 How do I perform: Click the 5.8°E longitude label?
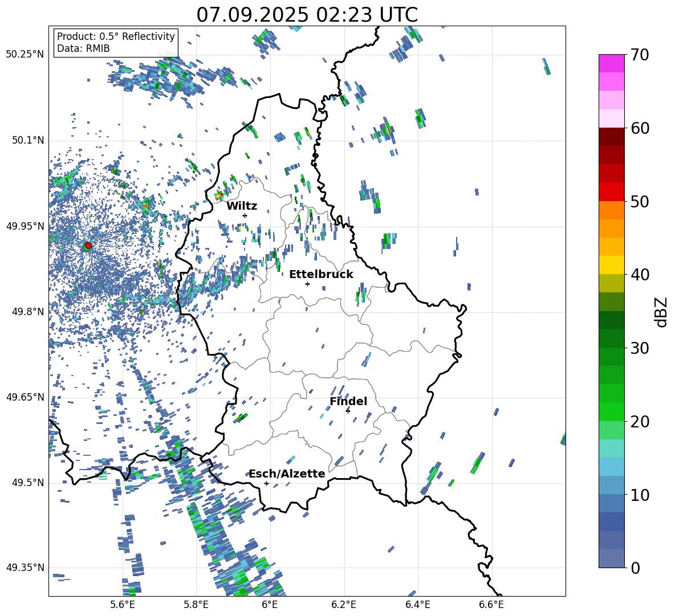point(196,605)
